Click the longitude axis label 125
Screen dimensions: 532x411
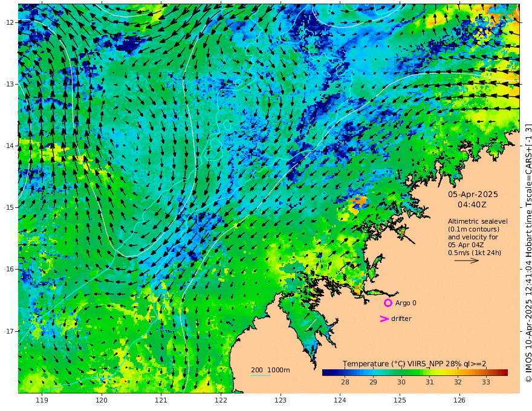coord(400,401)
